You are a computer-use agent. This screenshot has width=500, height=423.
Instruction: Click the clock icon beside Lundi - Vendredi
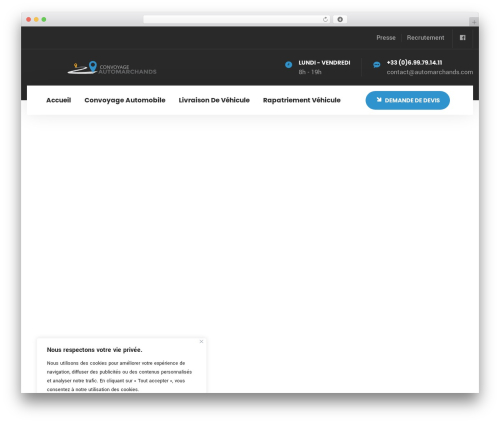tap(288, 65)
